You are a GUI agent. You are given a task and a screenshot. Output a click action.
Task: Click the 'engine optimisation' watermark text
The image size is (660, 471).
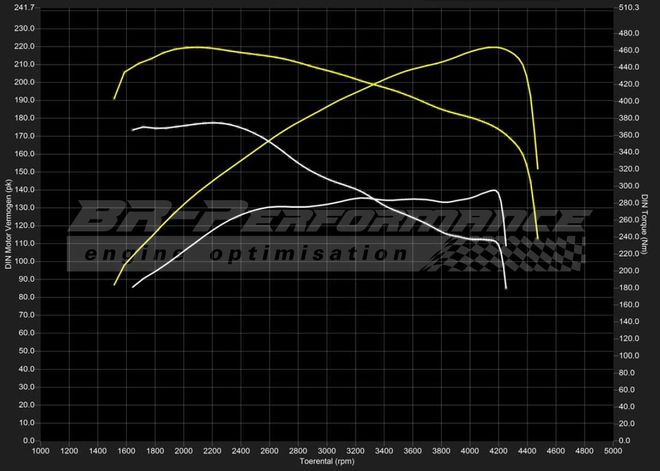[x=246, y=254]
